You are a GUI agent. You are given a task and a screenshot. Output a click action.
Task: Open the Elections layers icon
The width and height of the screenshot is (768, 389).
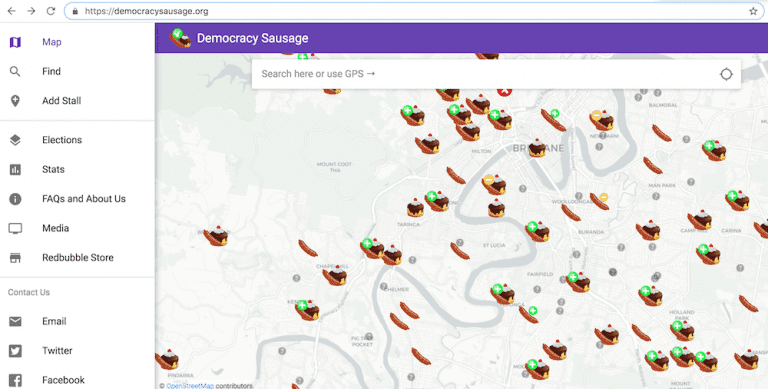tap(15, 140)
